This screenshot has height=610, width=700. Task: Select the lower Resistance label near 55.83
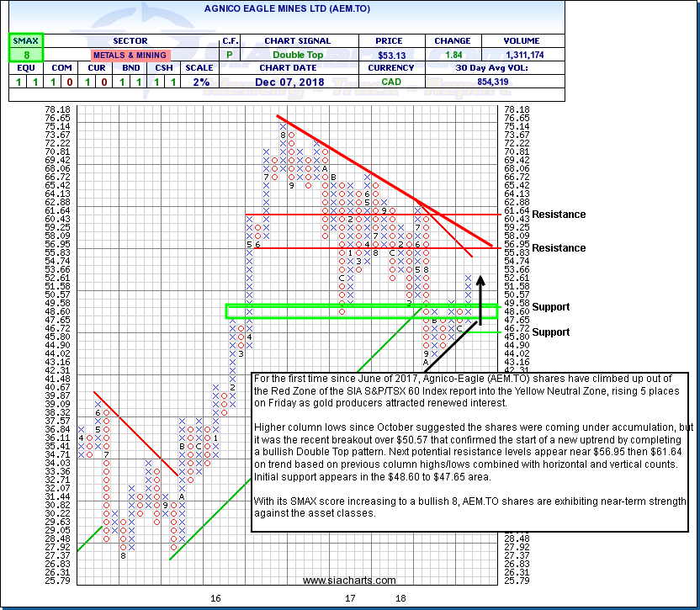(x=559, y=248)
